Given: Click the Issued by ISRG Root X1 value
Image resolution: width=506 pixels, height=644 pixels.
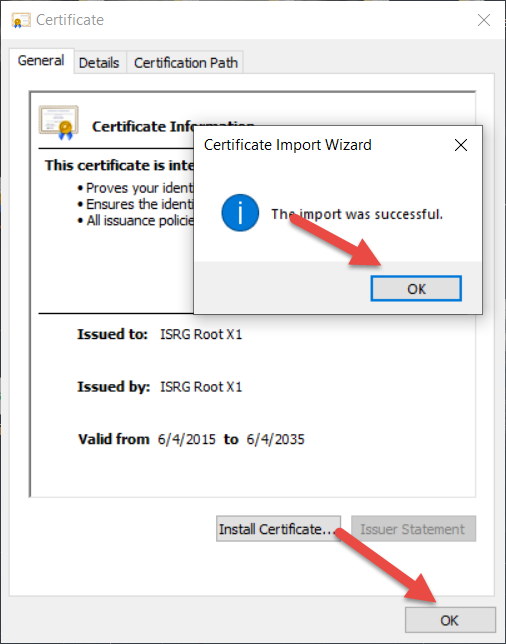Looking at the screenshot, I should [x=201, y=387].
